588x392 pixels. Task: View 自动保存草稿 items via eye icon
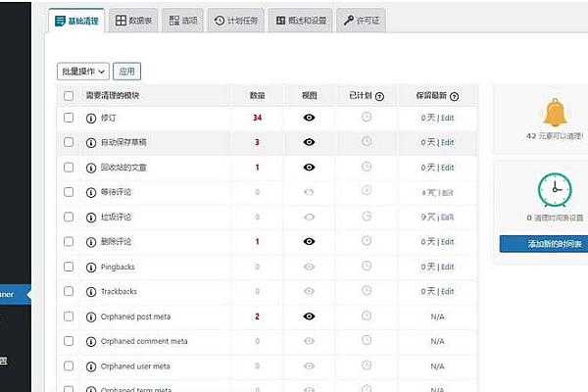[x=309, y=142]
